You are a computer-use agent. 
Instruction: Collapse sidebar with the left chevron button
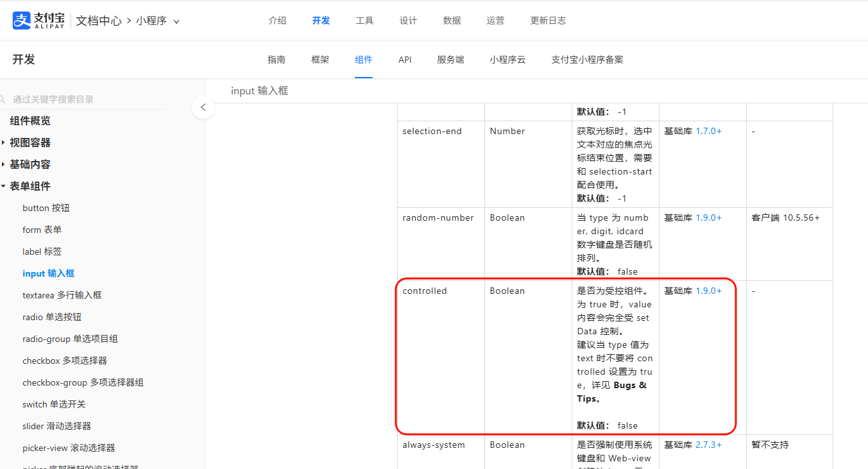click(203, 107)
